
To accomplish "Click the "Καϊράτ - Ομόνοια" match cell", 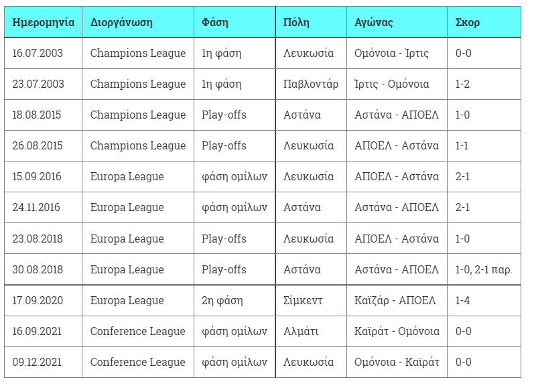I will 397,331.
